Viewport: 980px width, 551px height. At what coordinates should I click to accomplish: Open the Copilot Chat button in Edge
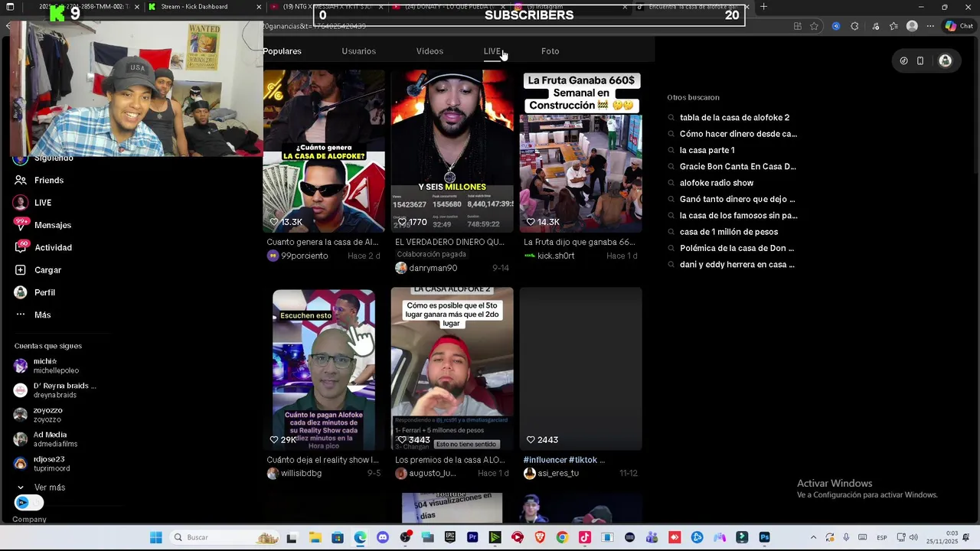(x=959, y=26)
